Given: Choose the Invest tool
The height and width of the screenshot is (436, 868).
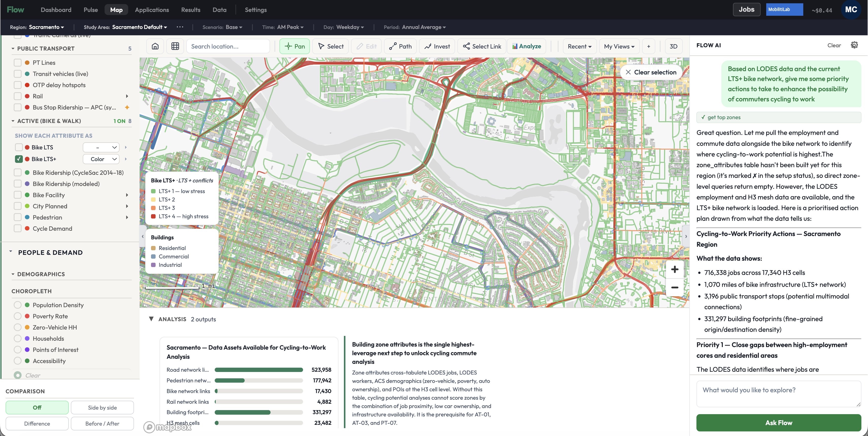Looking at the screenshot, I should click(x=437, y=46).
